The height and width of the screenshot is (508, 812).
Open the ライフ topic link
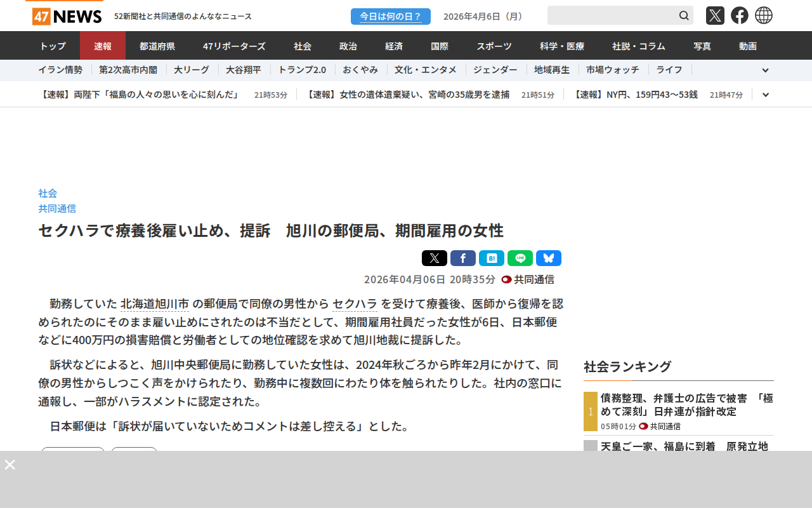[x=669, y=70]
